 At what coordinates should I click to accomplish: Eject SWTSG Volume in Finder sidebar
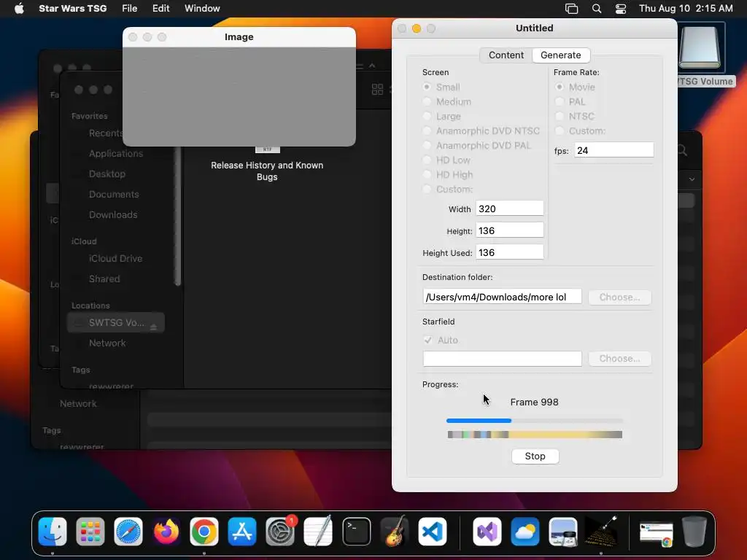click(153, 327)
